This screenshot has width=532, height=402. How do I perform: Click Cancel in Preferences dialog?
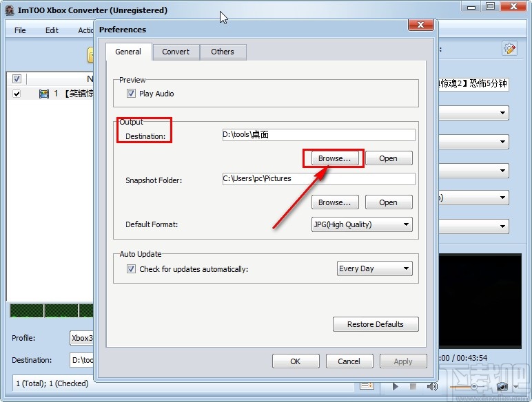(349, 361)
